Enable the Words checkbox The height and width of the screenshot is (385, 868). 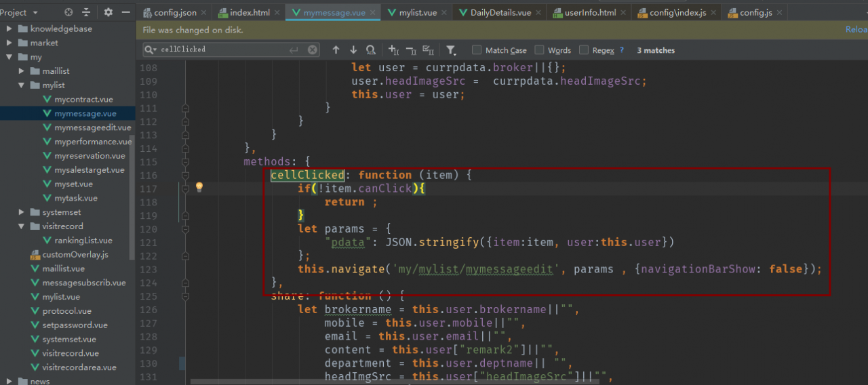[x=539, y=50]
